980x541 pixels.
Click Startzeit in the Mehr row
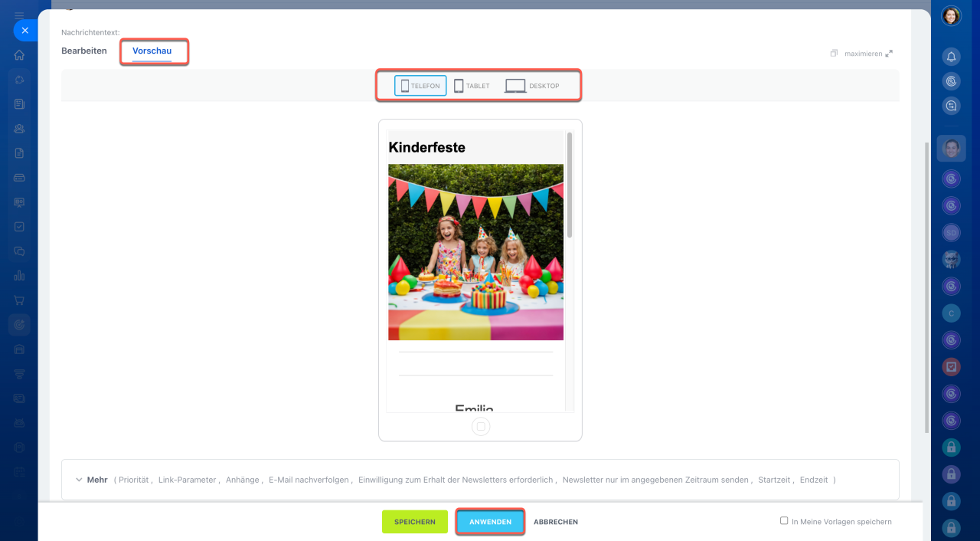click(774, 480)
